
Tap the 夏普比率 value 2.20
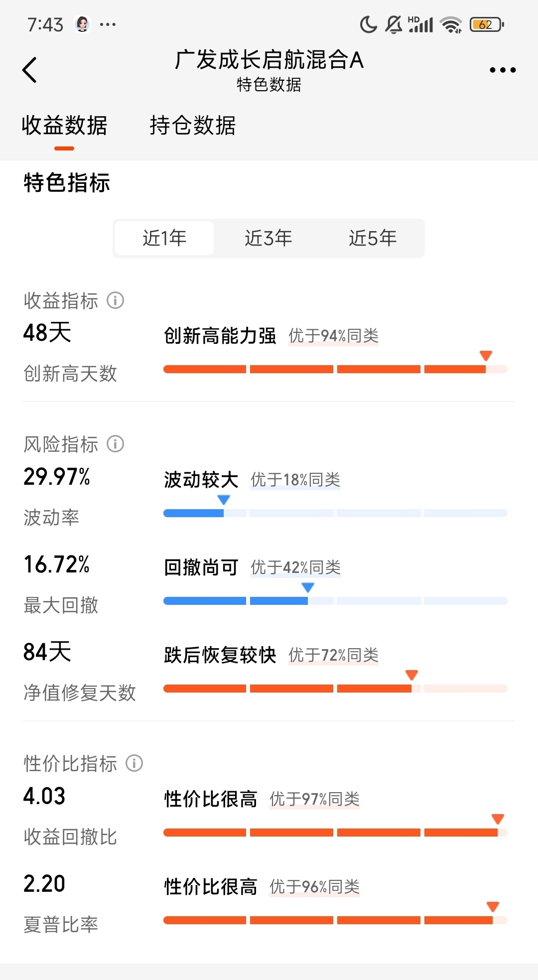click(x=44, y=884)
